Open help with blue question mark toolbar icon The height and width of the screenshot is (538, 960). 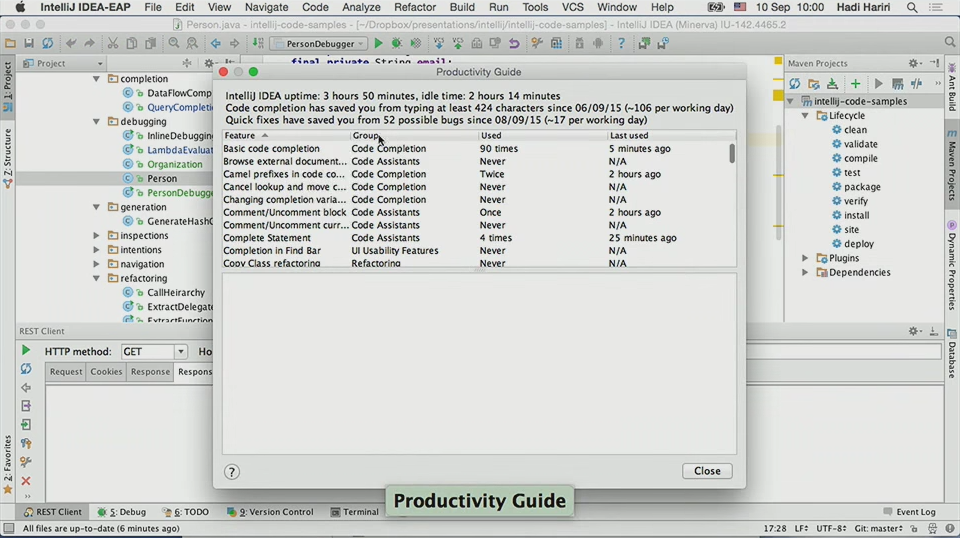621,43
